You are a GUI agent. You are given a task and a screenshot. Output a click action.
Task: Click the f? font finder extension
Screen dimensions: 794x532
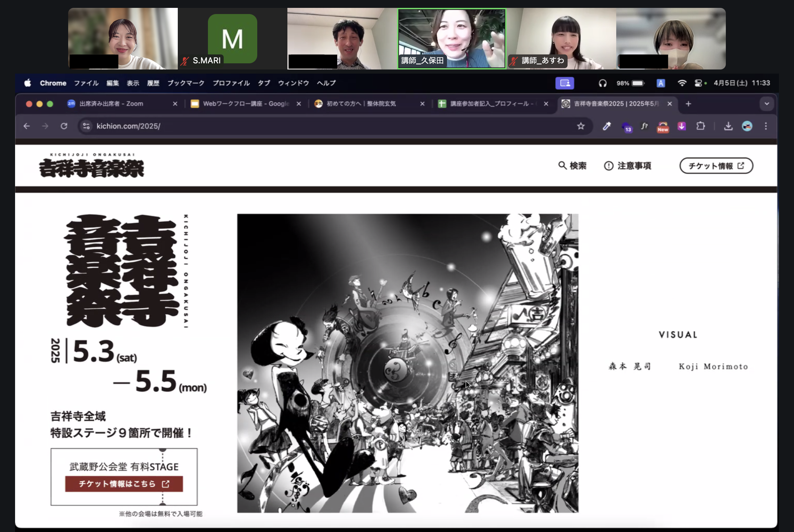click(x=644, y=126)
